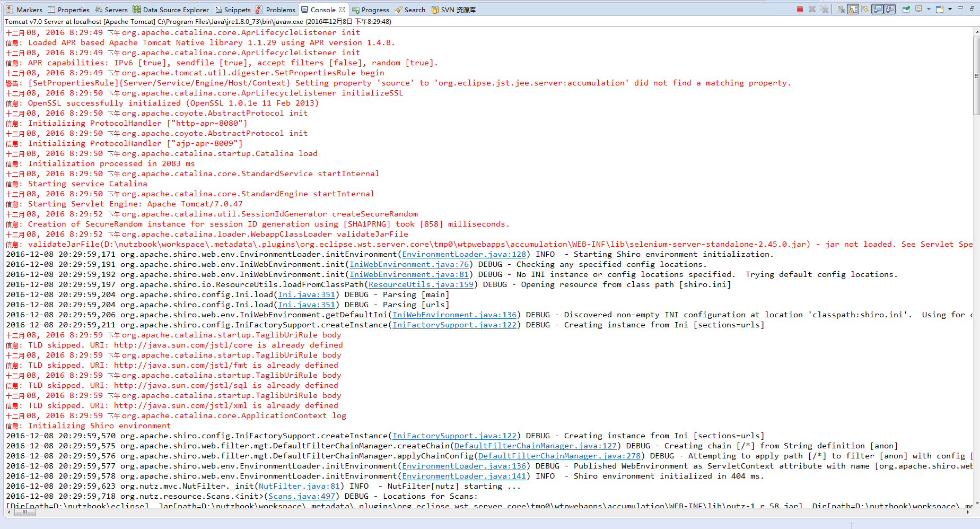Click the Console tab monitor icon
This screenshot has height=529, width=980.
tap(304, 9)
